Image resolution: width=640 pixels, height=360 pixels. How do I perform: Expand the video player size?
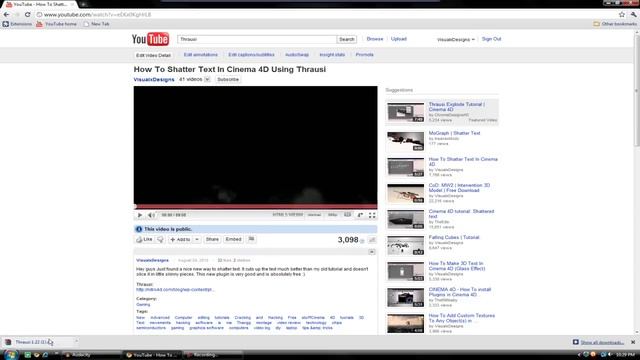tap(347, 215)
